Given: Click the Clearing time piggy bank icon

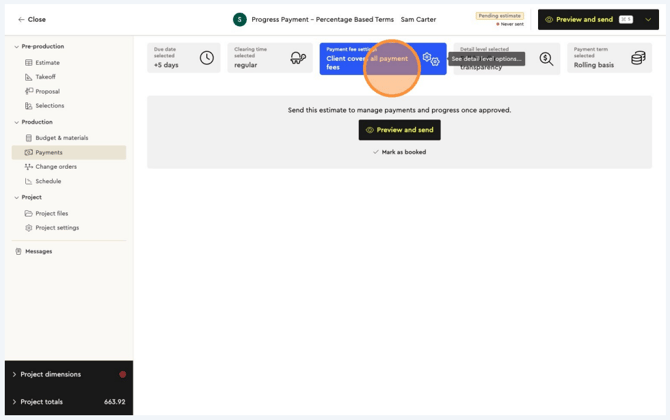Looking at the screenshot, I should point(298,58).
